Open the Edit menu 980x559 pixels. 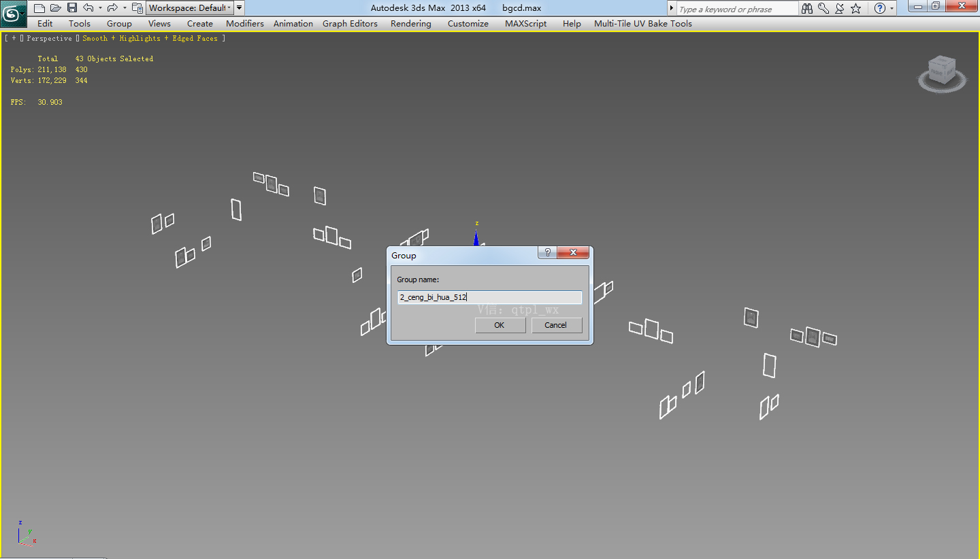coord(45,24)
